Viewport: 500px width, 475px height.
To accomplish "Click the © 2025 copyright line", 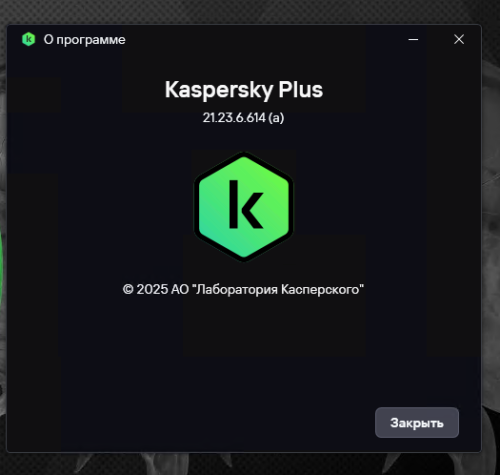I will pos(243,289).
